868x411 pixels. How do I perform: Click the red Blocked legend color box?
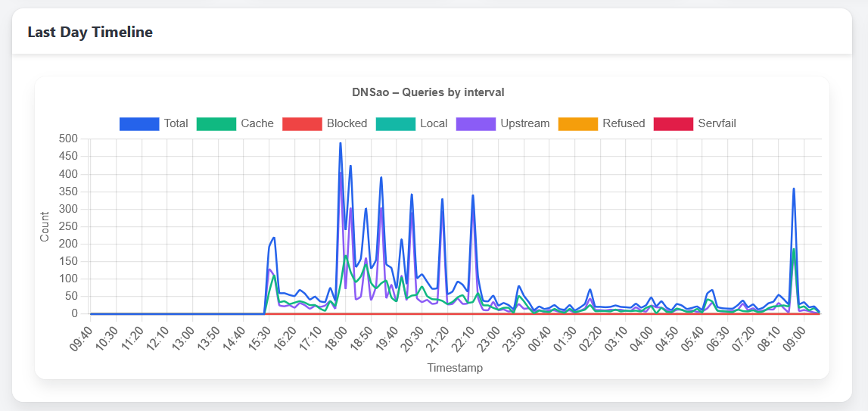click(x=301, y=123)
